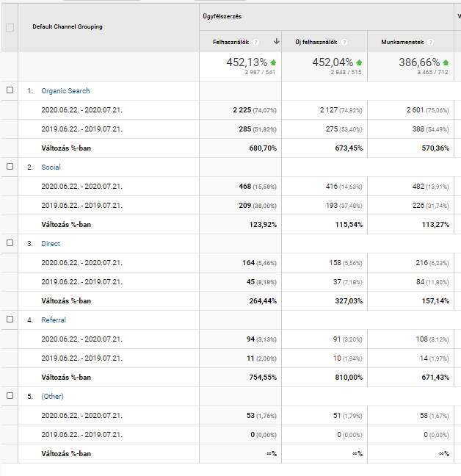The image size is (461, 476).
Task: Click the sort arrow in Felhasználók column
Action: pos(276,42)
